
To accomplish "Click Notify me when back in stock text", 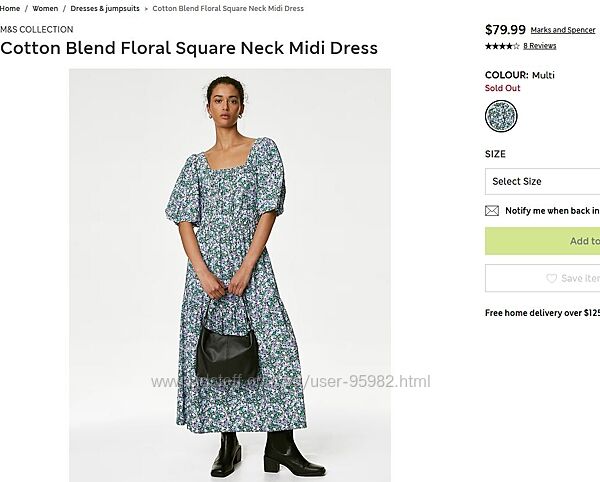I will (552, 211).
